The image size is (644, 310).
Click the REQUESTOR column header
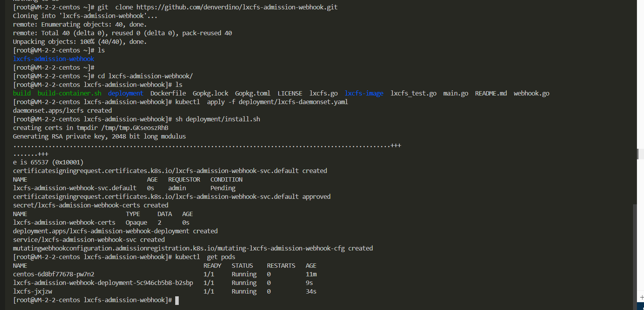pyautogui.click(x=184, y=179)
